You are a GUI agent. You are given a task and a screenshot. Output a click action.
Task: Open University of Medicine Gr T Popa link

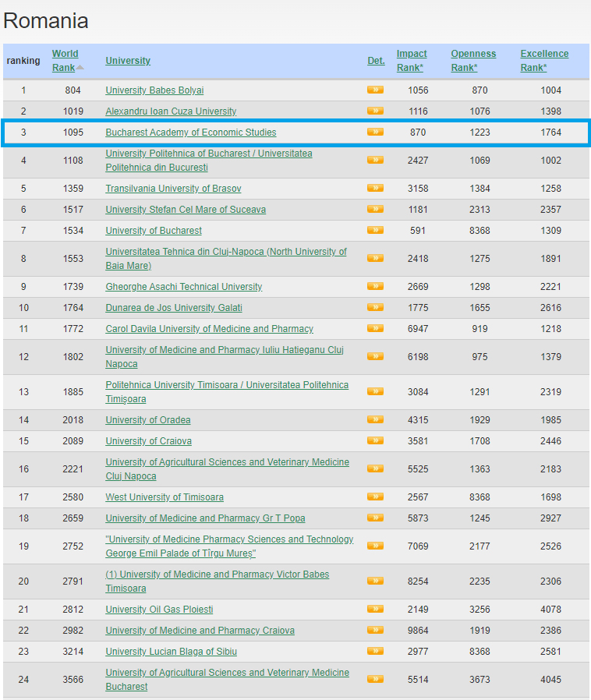205,518
